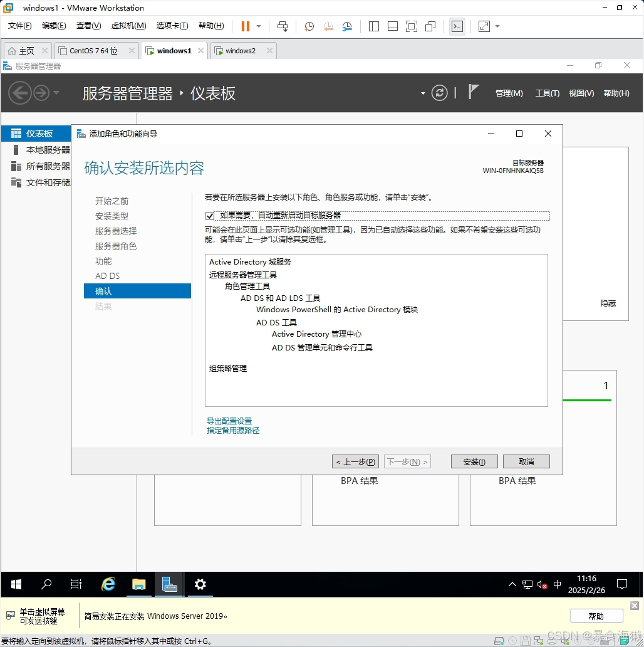Select 仪表板 in the Server Manager sidebar

[36, 134]
